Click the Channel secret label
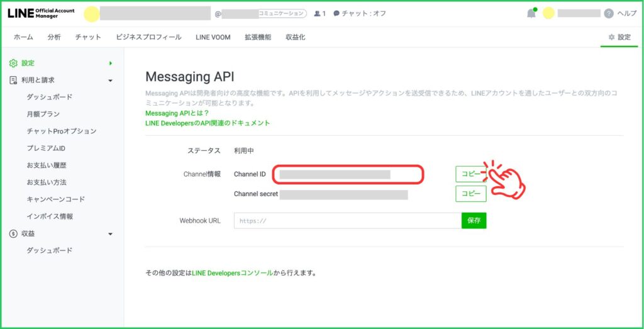The width and height of the screenshot is (644, 329). (256, 194)
